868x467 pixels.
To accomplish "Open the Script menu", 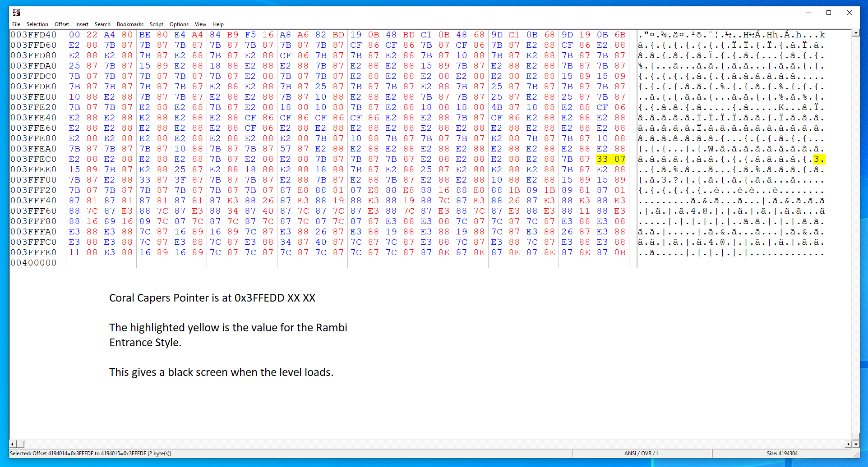I will coord(157,24).
